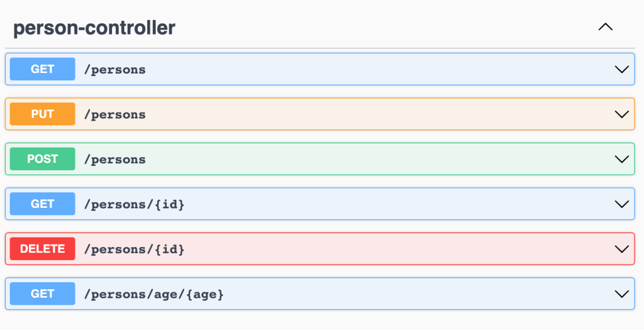This screenshot has width=644, height=330.
Task: Expand the POST /persons row chevron
Action: 621,159
